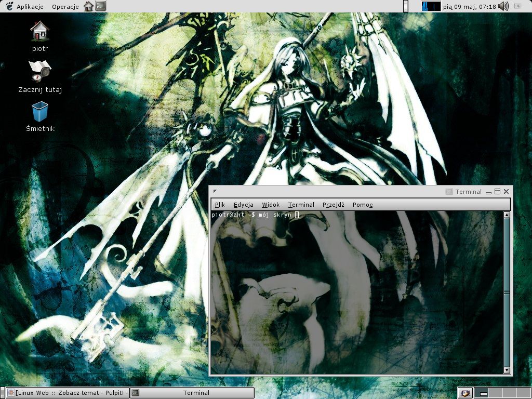532x399 pixels.
Task: Open the Plik menu in Terminal
Action: coord(220,205)
